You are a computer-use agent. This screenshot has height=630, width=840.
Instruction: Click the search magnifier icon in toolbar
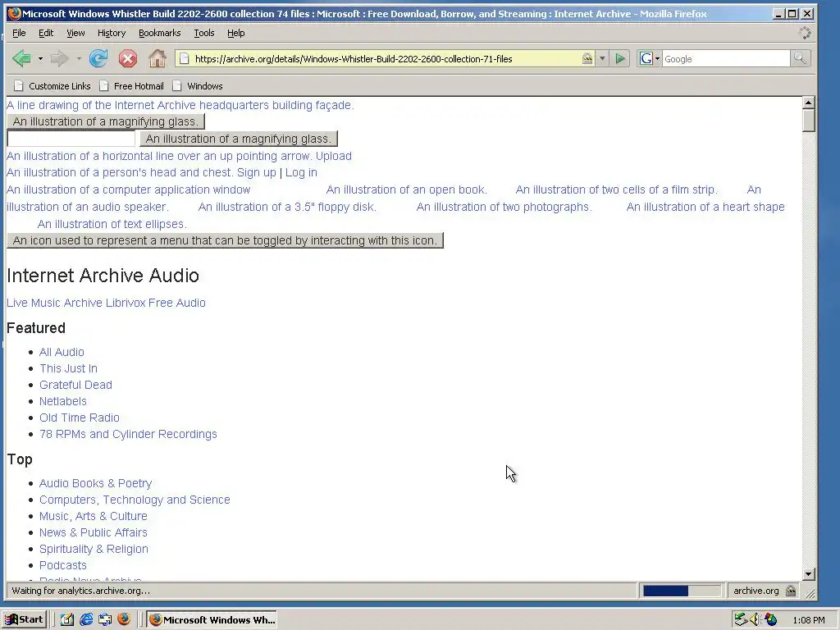click(x=800, y=58)
